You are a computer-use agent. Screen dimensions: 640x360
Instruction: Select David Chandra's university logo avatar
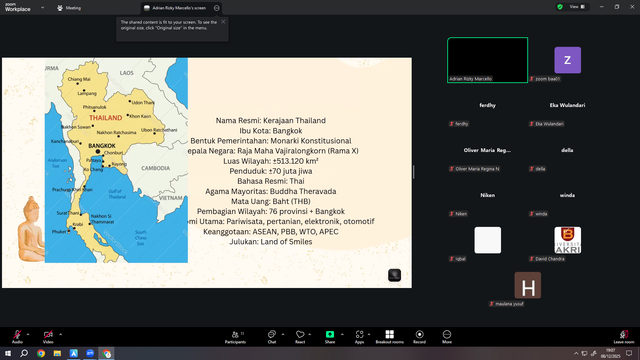point(567,240)
